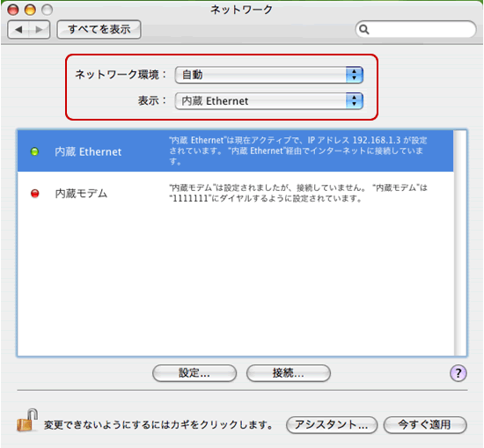
Task: Click the list's vertical scrollbar track
Action: (x=460, y=243)
